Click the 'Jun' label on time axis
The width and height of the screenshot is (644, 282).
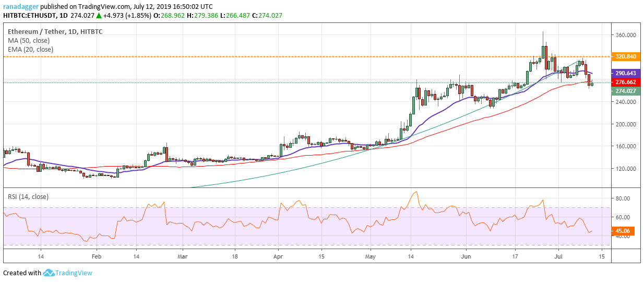(466, 257)
